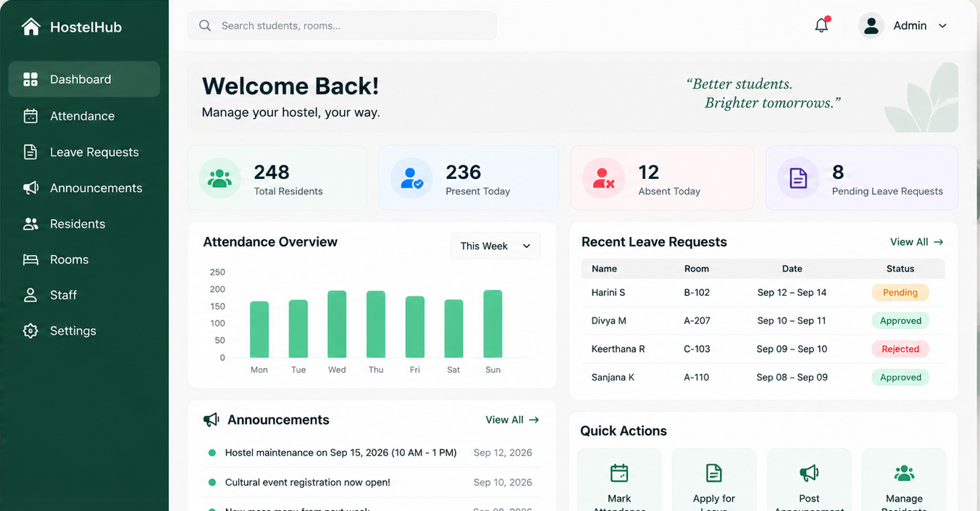Click the Leave Requests document icon in sidebar
Screen dimensions: 980x511
tap(30, 152)
